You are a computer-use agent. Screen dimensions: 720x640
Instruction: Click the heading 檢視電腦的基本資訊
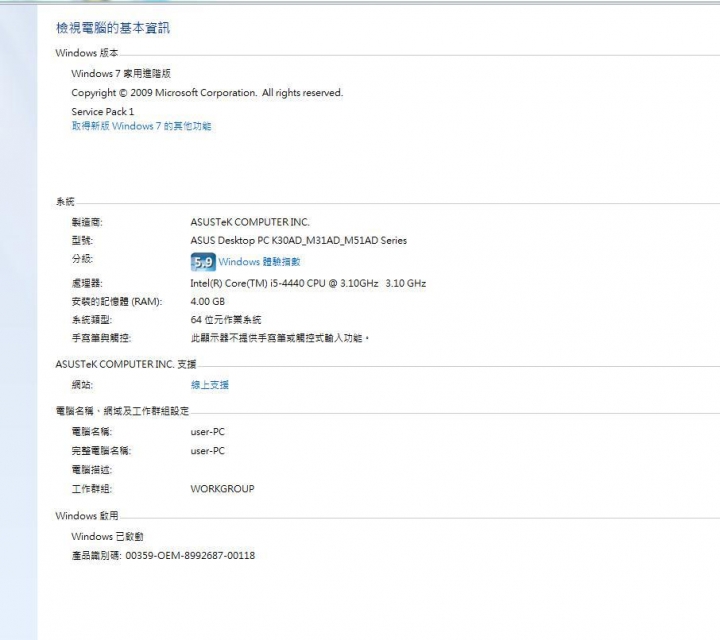coord(113,28)
